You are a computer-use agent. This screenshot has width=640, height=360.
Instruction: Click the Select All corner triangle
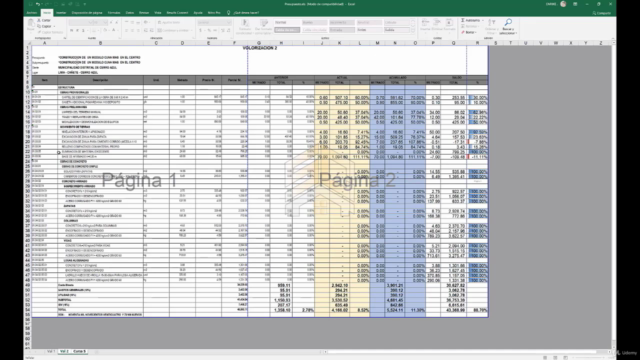coord(28,43)
